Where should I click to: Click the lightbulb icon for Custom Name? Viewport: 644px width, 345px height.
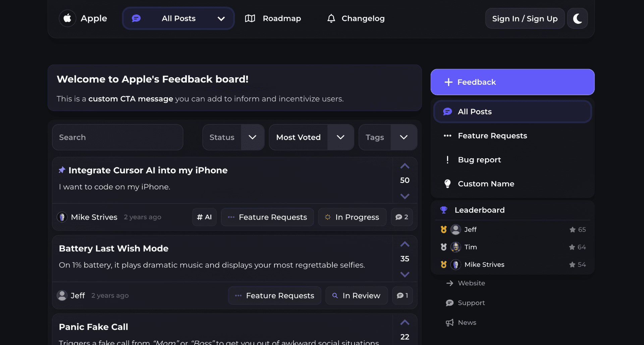[447, 184]
